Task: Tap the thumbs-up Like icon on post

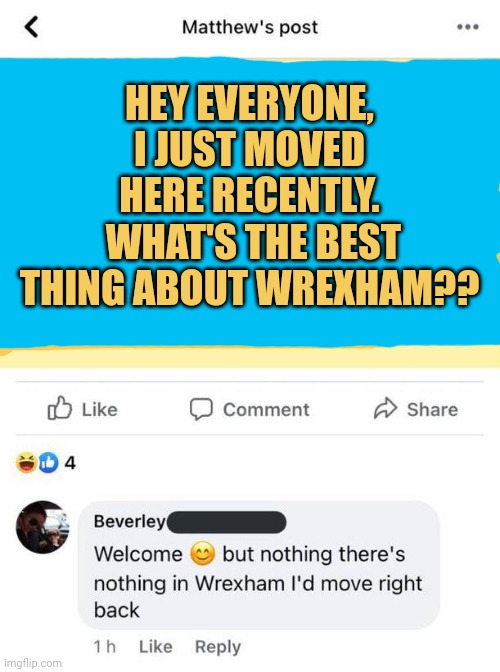Action: (59, 408)
